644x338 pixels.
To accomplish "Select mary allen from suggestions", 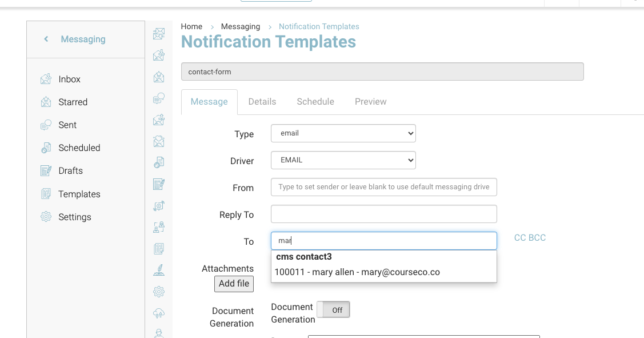I will tap(357, 272).
